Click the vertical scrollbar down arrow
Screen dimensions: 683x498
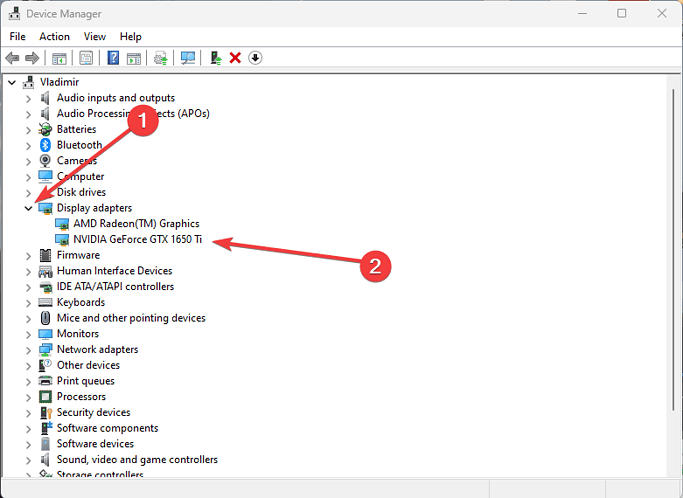point(671,490)
